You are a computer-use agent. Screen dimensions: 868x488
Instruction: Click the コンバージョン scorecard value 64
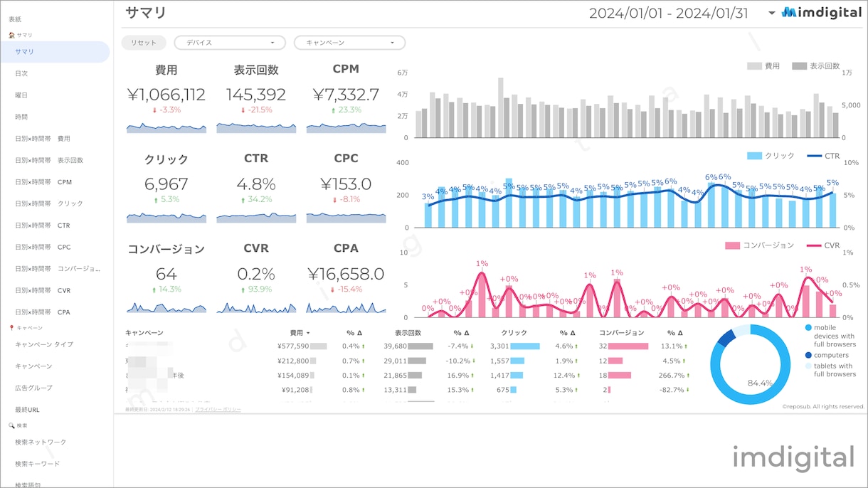coord(166,275)
